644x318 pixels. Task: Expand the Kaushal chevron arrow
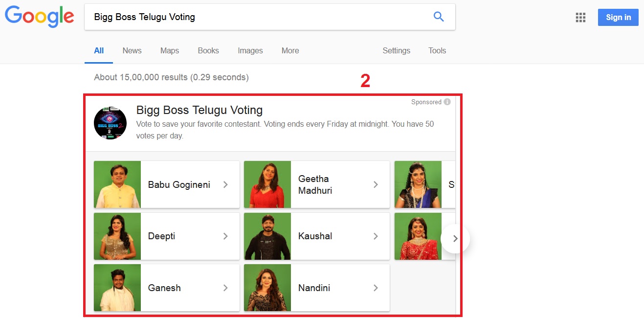pyautogui.click(x=376, y=236)
